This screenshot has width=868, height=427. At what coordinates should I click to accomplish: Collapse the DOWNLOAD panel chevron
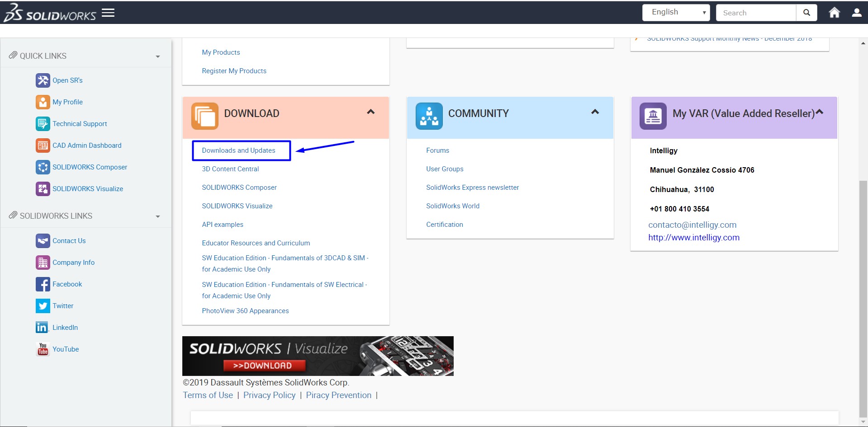[x=371, y=112]
